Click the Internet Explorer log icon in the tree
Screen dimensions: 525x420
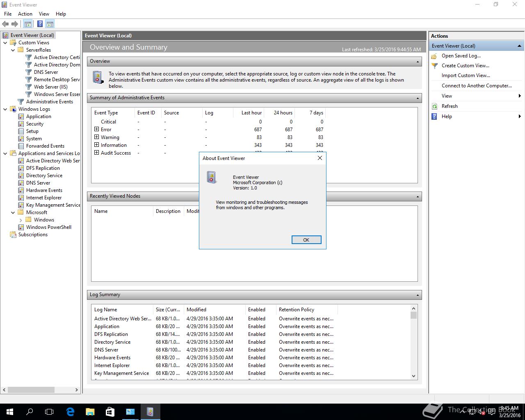click(x=21, y=198)
